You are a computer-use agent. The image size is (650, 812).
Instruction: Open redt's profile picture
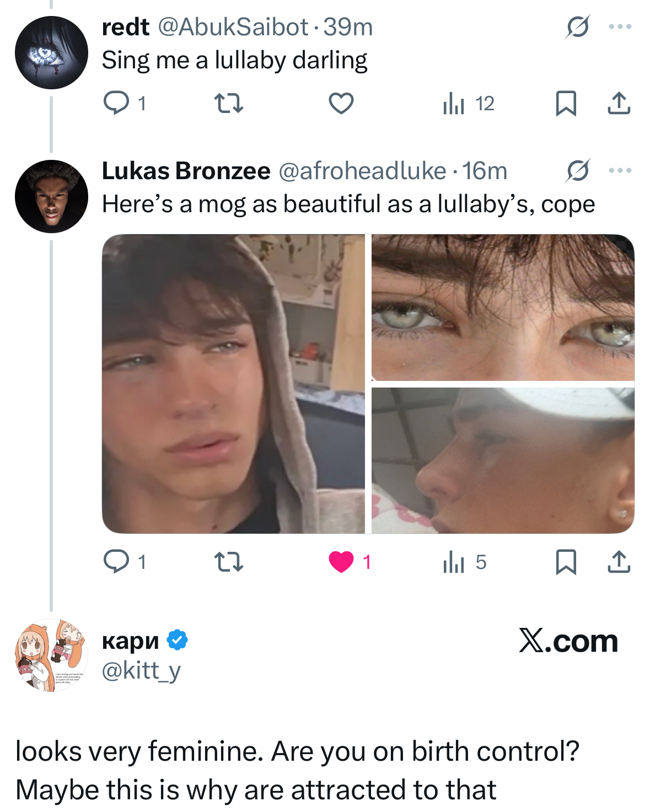click(x=51, y=53)
